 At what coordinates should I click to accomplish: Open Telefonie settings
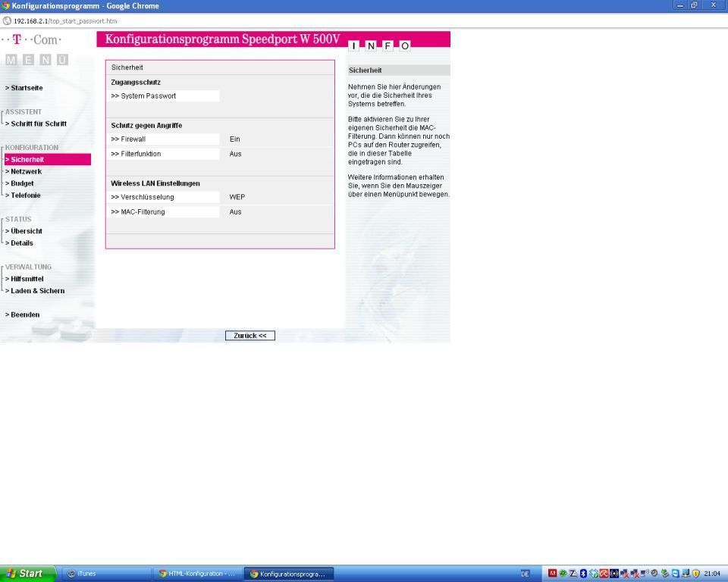(x=23, y=196)
